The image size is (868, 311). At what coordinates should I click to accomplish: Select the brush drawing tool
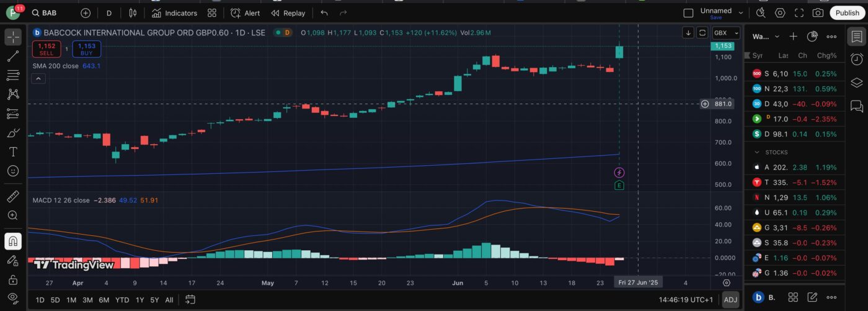coord(13,133)
